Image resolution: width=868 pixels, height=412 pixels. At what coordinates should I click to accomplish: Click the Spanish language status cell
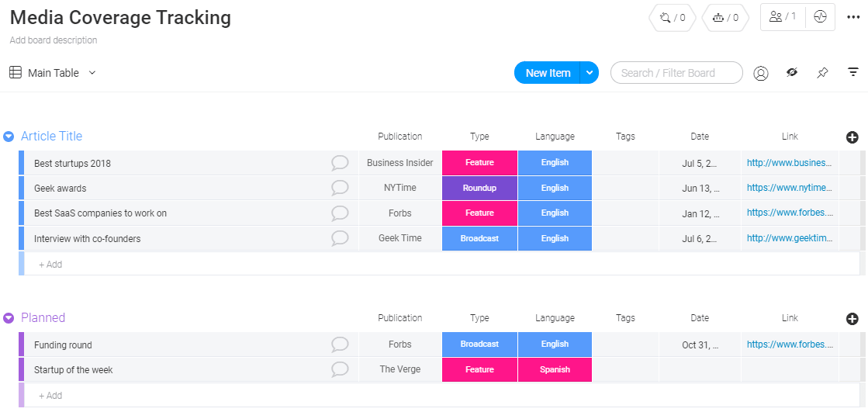[x=555, y=370]
